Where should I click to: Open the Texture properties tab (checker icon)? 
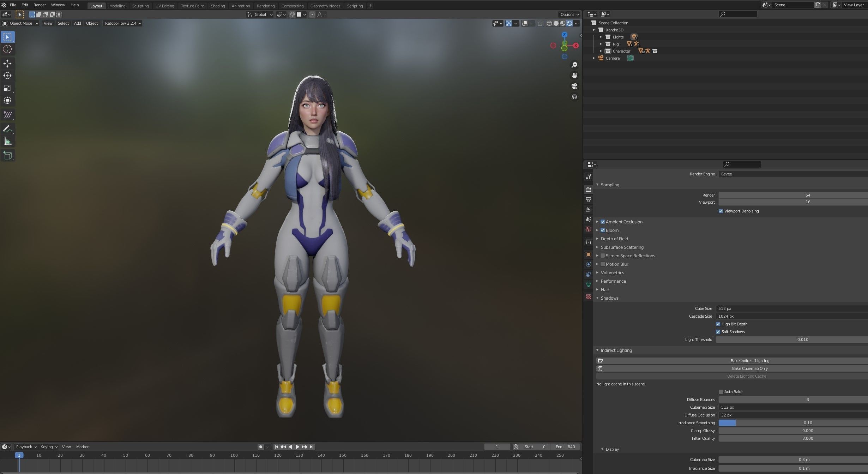tap(588, 297)
